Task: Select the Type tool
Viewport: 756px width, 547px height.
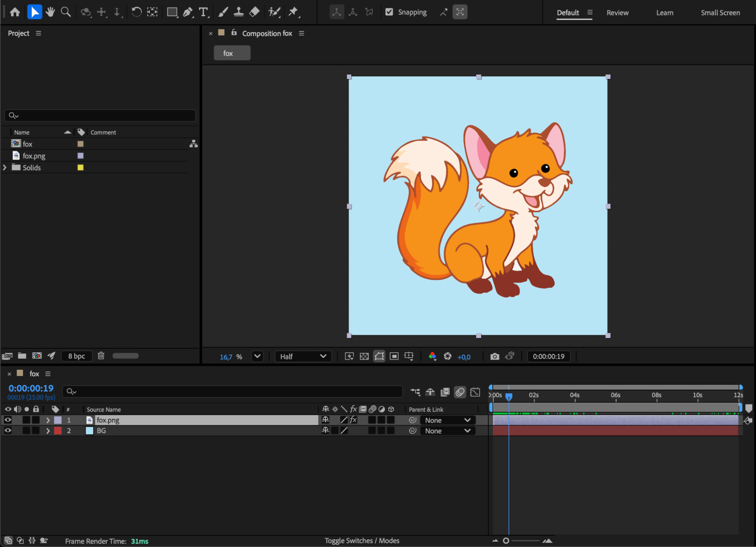Action: point(203,12)
